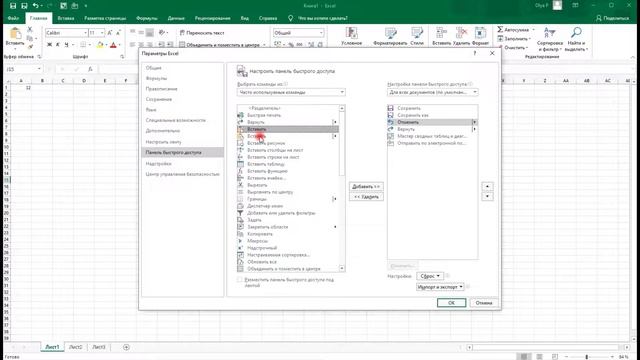
Task: Click the send-by-email icon in the quick access toolbar
Action: (x=75, y=6)
